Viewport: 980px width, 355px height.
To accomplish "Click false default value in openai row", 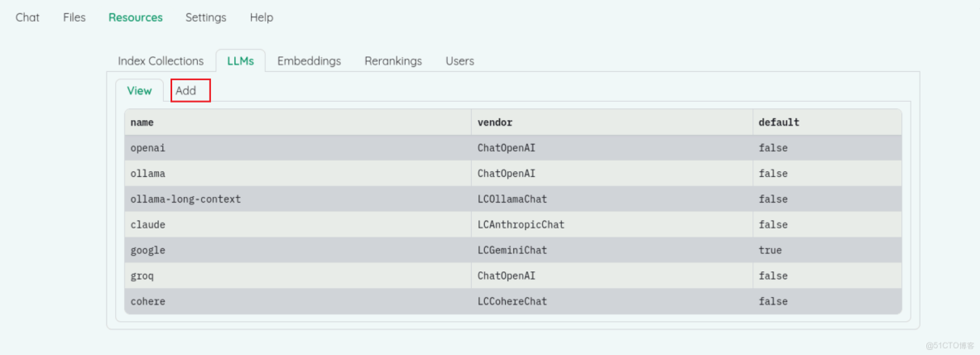I will click(827, 148).
